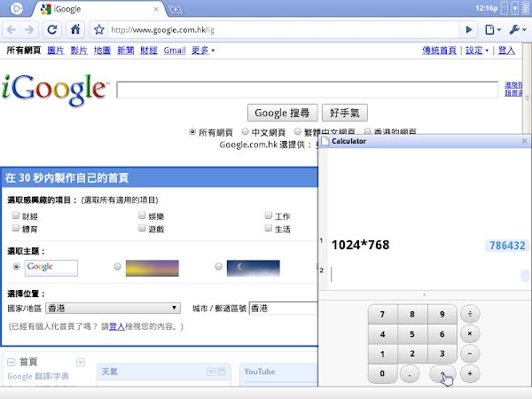The height and width of the screenshot is (399, 532).
Task: Select the iGoogle tab
Action: [x=98, y=9]
